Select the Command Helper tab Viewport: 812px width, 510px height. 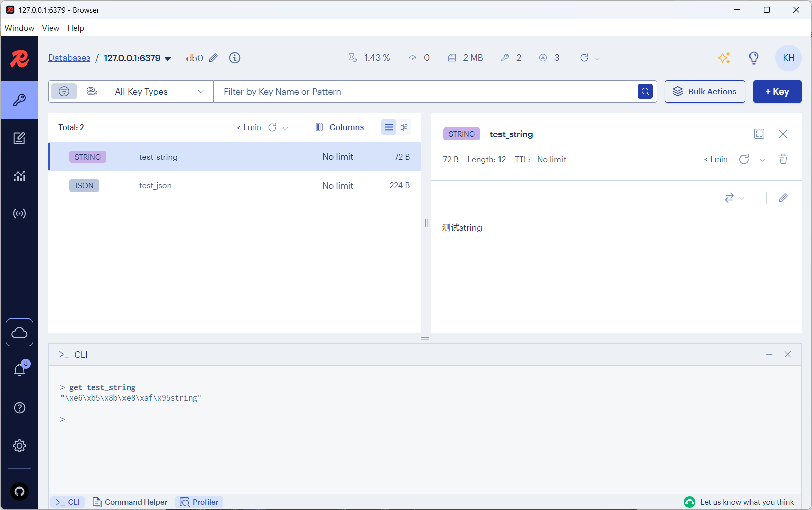click(x=130, y=502)
